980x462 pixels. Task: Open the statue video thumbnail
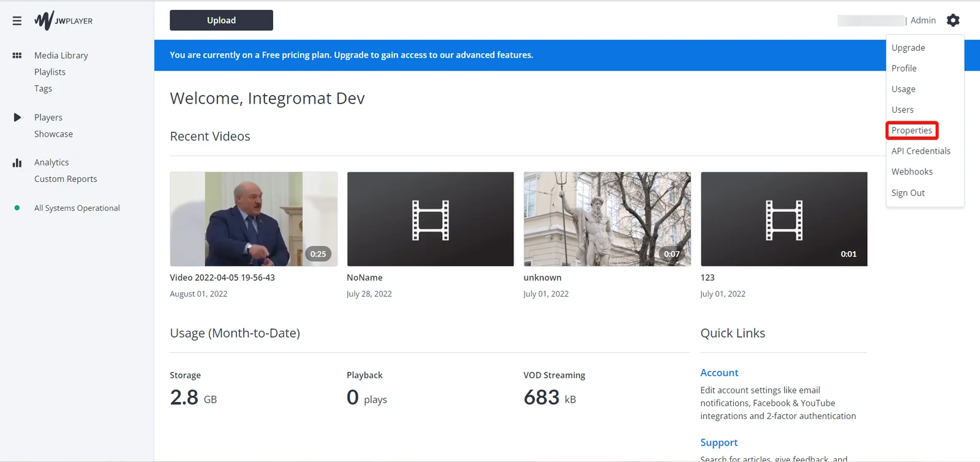[607, 219]
